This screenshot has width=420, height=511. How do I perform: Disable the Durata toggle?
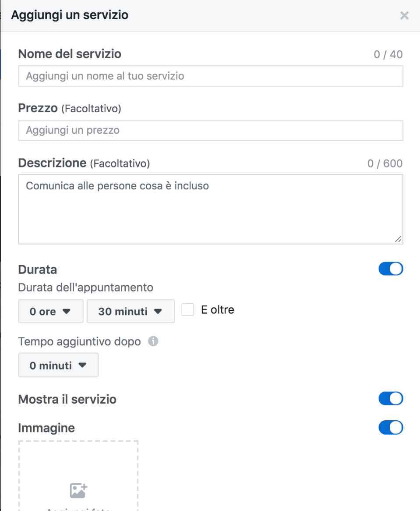pos(390,269)
